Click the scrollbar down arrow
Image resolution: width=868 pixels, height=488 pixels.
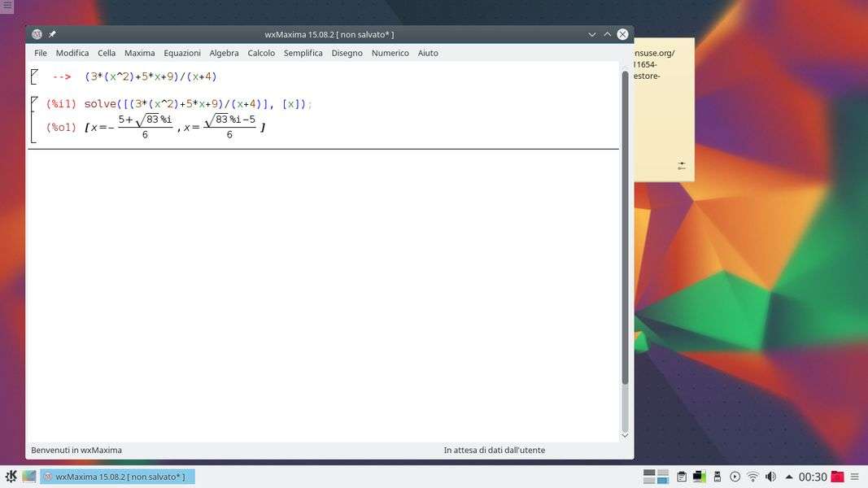coord(625,435)
